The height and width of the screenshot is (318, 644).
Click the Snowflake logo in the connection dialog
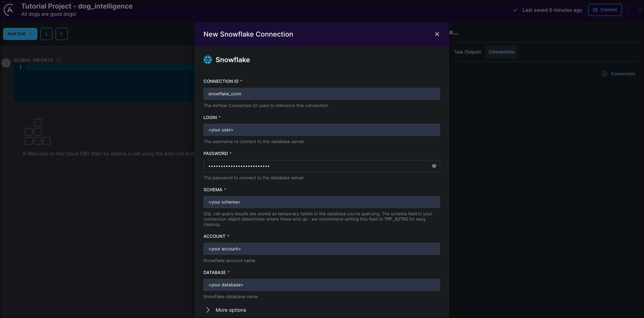click(x=208, y=60)
